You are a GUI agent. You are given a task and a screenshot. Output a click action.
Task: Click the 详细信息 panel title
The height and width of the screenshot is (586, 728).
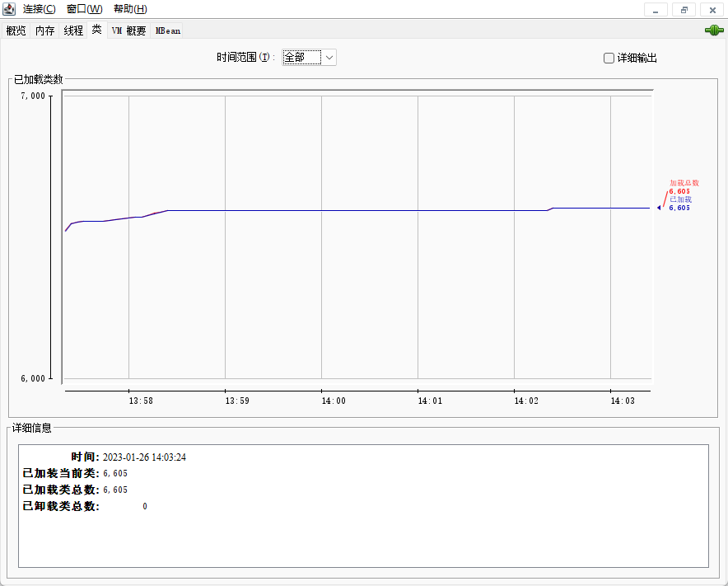(x=31, y=428)
